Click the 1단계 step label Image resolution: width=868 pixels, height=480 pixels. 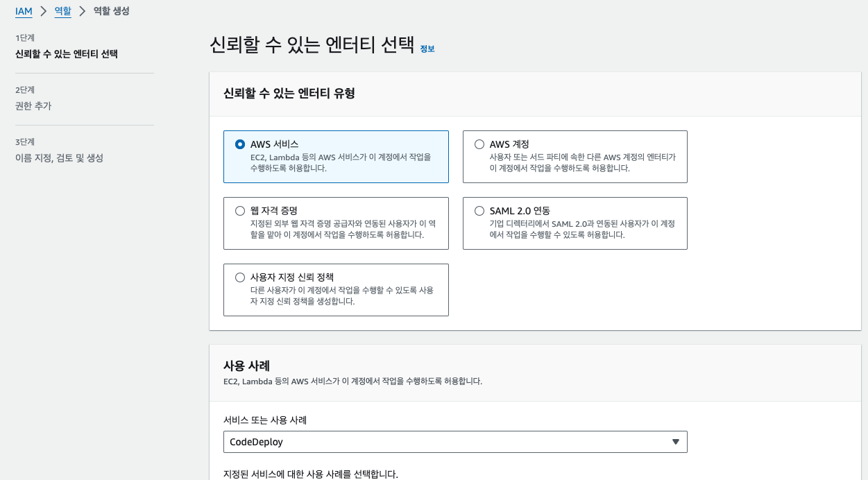(25, 37)
